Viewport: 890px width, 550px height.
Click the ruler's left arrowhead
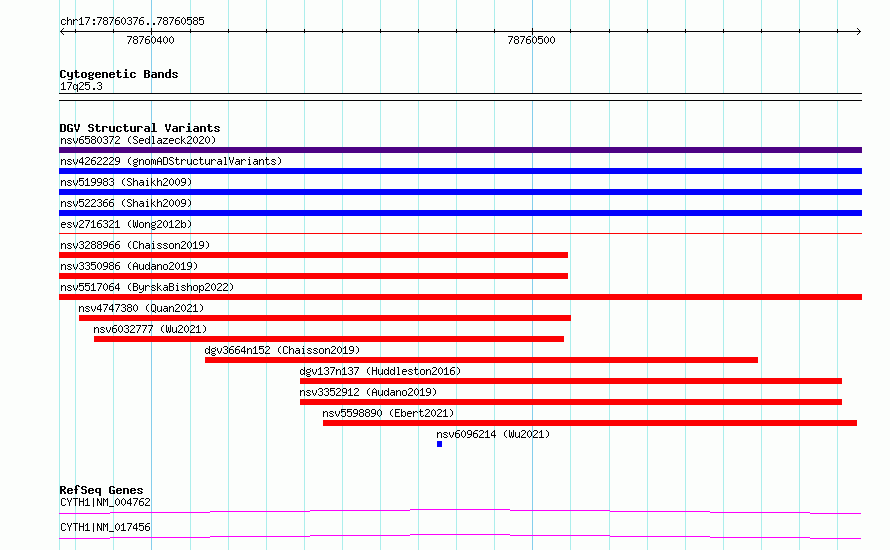(x=62, y=32)
